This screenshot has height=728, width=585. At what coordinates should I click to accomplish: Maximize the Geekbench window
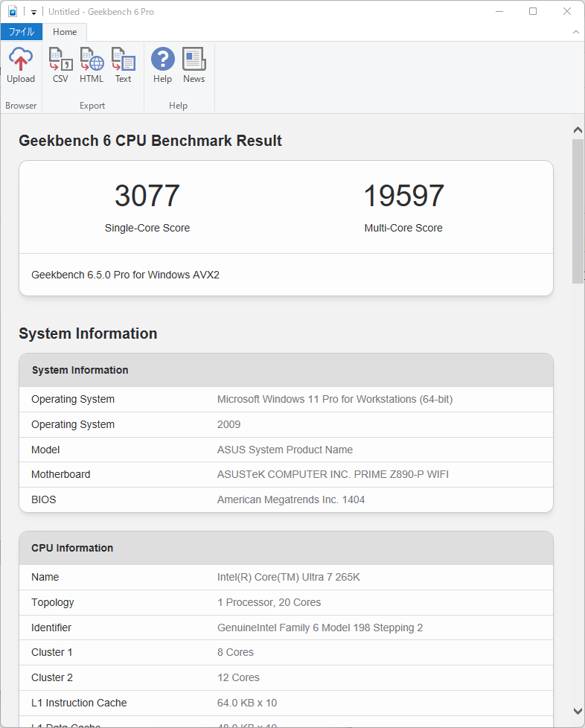click(533, 12)
